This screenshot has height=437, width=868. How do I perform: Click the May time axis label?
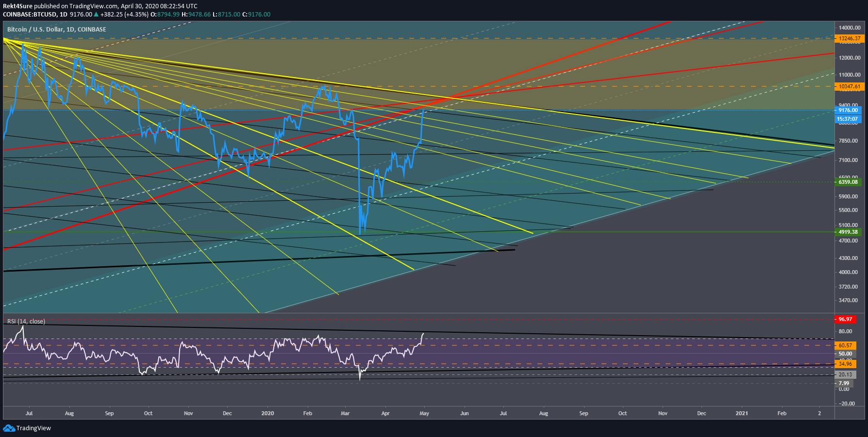[424, 413]
